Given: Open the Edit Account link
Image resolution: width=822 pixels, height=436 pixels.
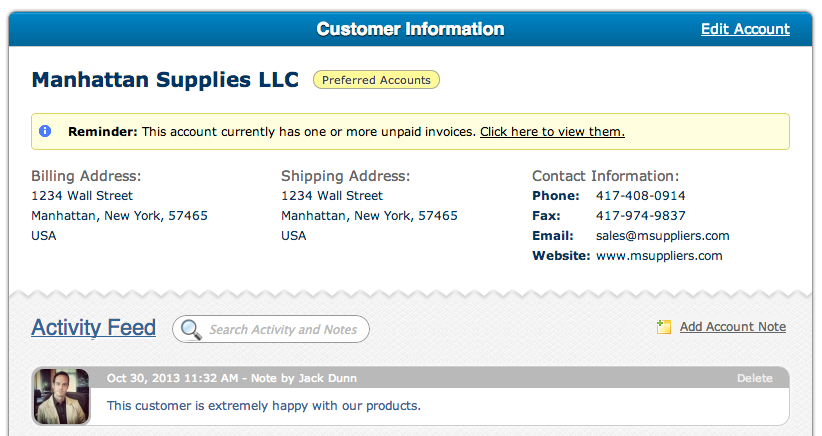Looking at the screenshot, I should point(745,29).
